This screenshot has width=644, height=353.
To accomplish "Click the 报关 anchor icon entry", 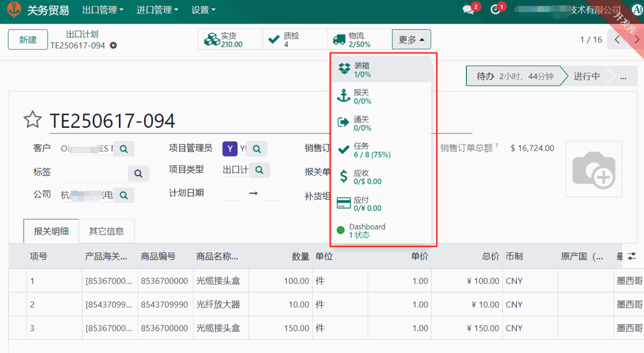I will [x=344, y=96].
